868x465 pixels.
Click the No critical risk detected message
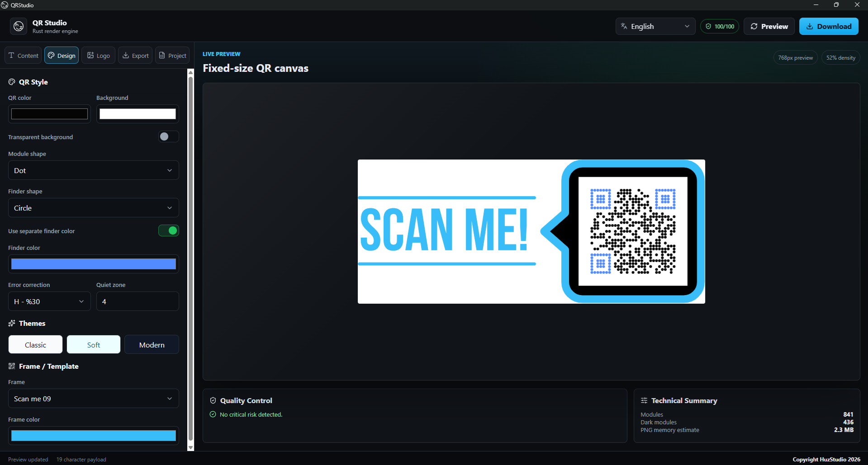[x=251, y=414]
